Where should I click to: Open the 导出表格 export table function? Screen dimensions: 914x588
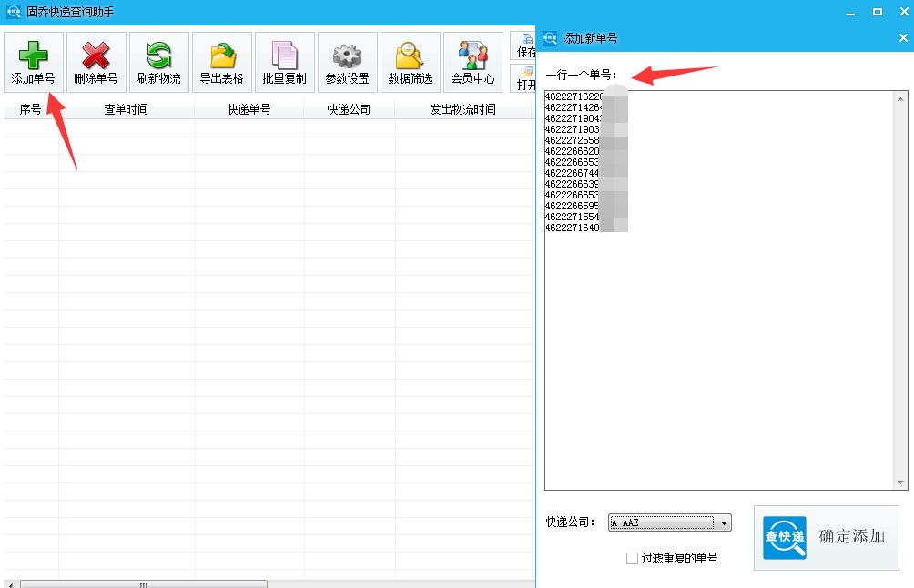click(x=220, y=61)
